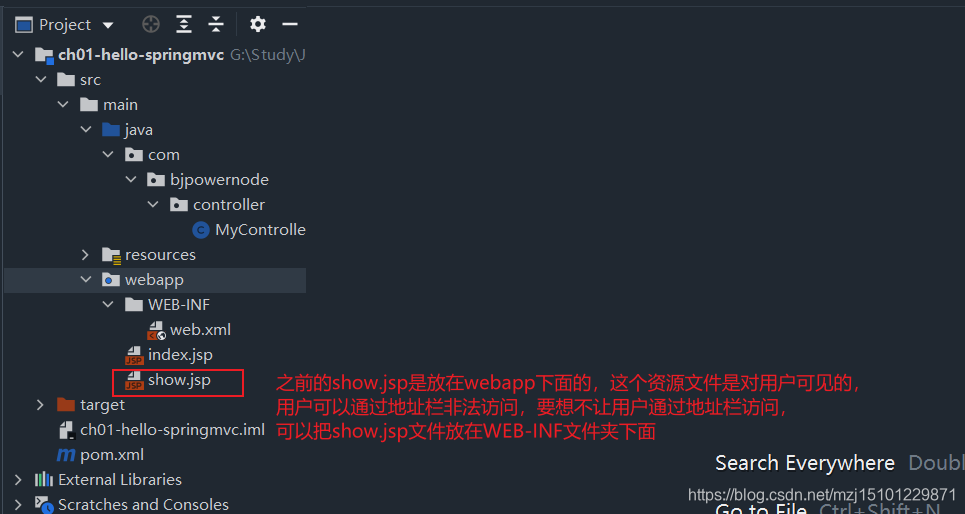Select index.jsp file
Screen dimensions: 965x514
(180, 355)
